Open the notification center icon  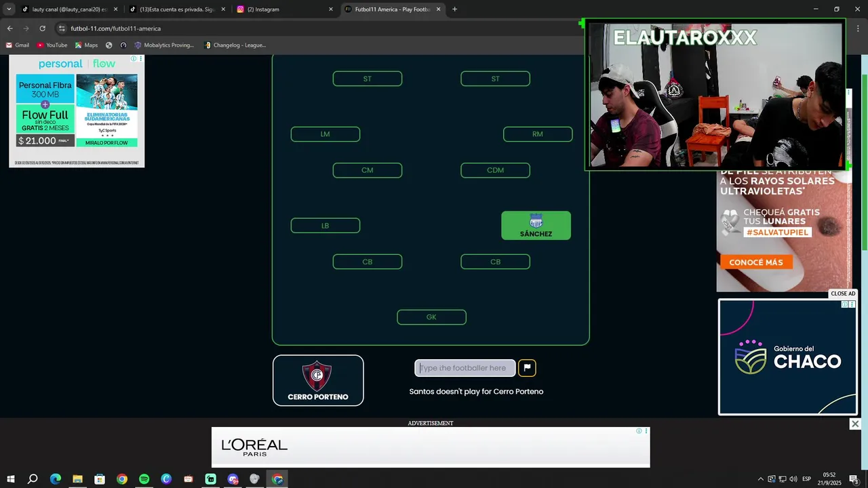[x=854, y=479]
